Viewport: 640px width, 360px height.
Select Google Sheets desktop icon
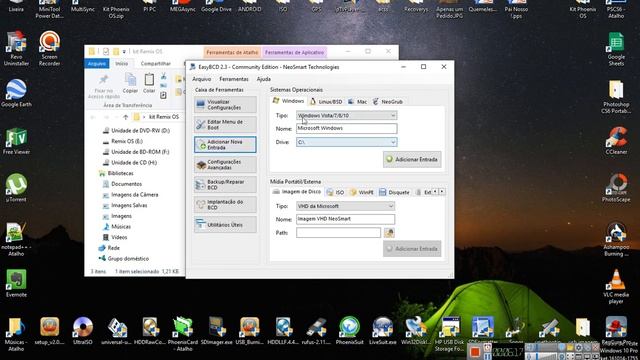coord(616,49)
